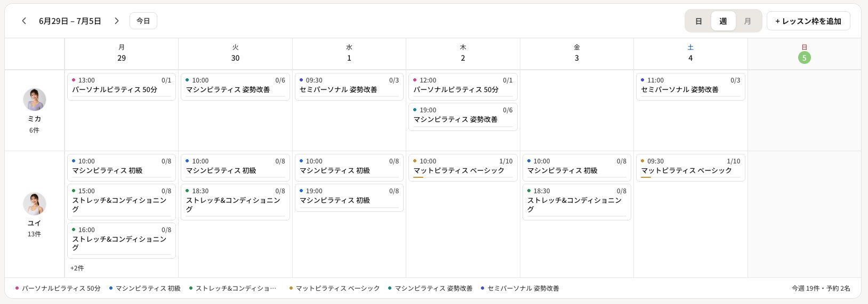The width and height of the screenshot is (868, 304).
Task: Open ユイ's Friday 10:00 マシンピラティス 初級 lesson
Action: 576,168
